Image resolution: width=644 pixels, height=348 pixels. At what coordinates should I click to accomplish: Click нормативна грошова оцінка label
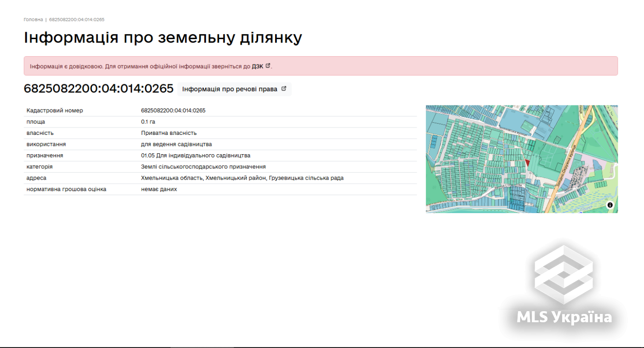coord(66,189)
